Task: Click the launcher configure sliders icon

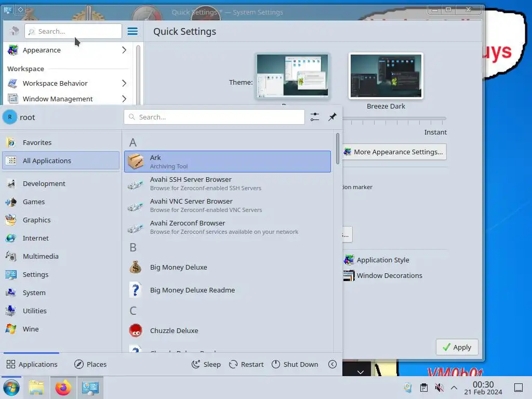Action: (x=315, y=117)
